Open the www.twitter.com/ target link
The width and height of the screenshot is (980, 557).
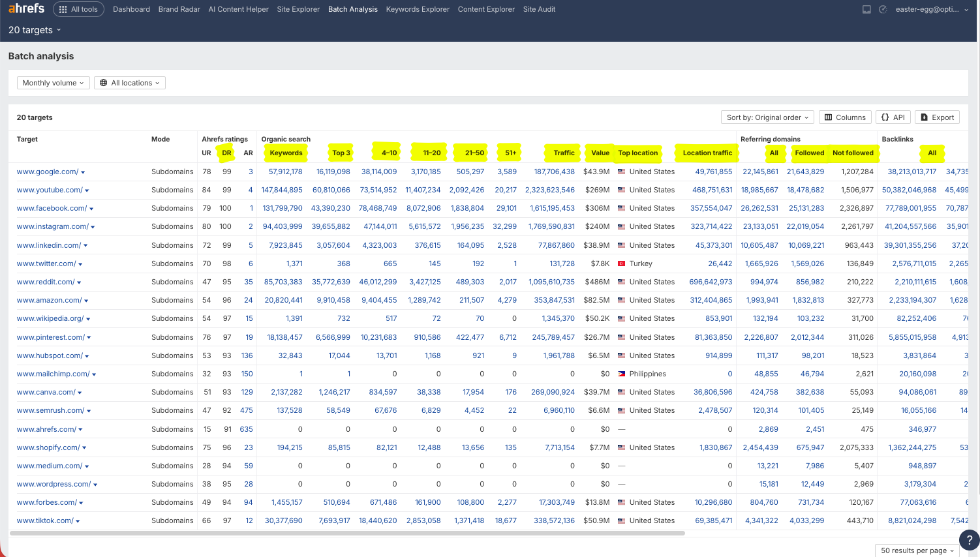(46, 263)
